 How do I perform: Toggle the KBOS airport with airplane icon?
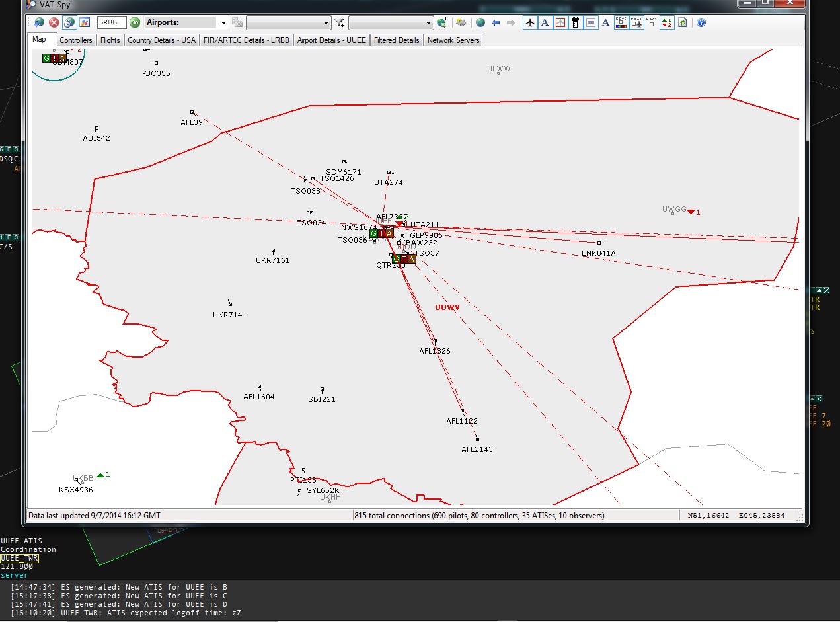(x=636, y=22)
